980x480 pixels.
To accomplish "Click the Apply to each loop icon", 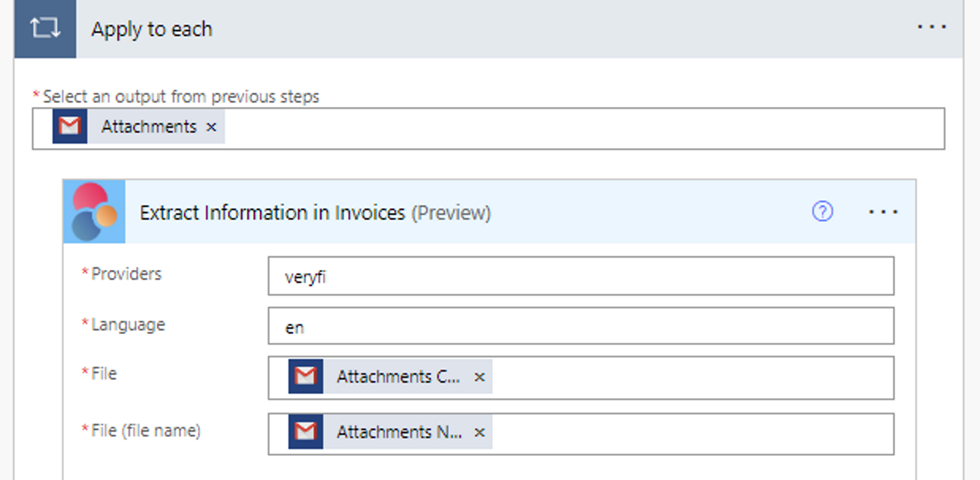I will coord(45,28).
